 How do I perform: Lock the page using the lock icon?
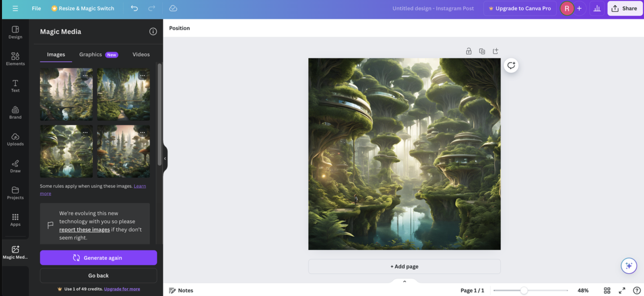point(469,51)
